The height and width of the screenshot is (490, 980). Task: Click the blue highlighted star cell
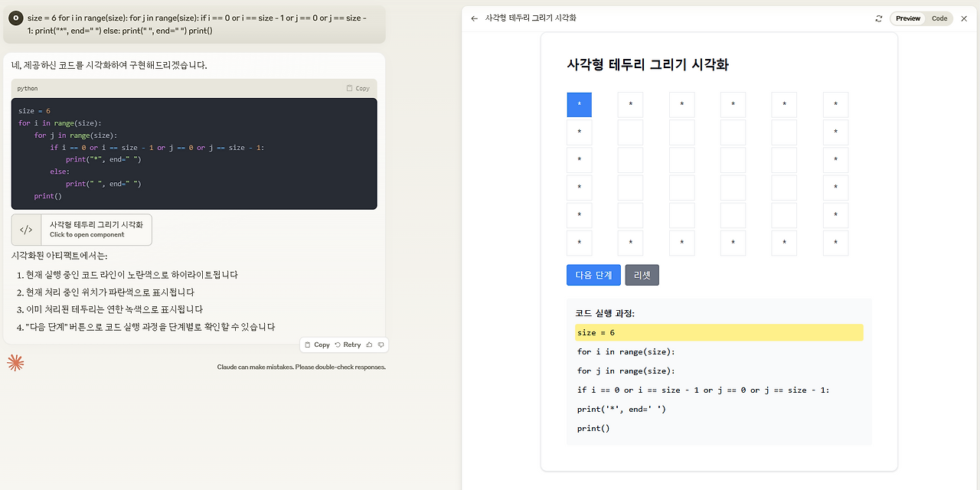[x=579, y=104]
